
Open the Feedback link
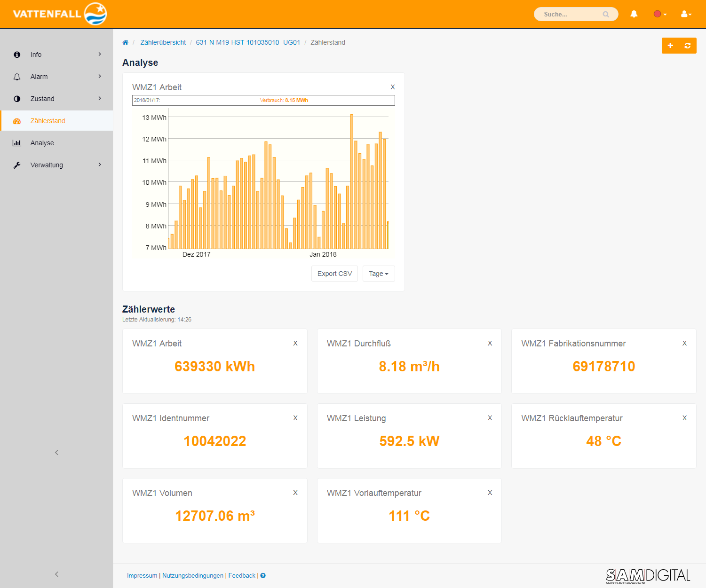pyautogui.click(x=242, y=575)
